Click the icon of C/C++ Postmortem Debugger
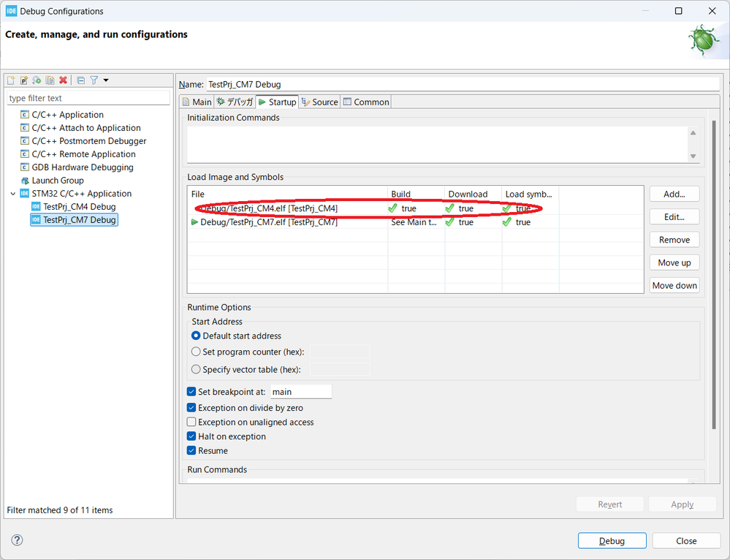Screen dimensions: 730x560 (25, 140)
